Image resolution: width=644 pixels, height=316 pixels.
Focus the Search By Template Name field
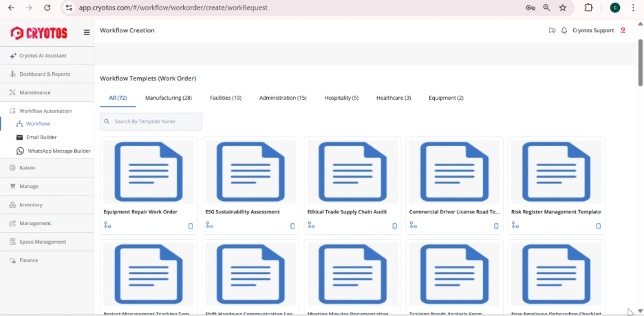click(x=151, y=122)
